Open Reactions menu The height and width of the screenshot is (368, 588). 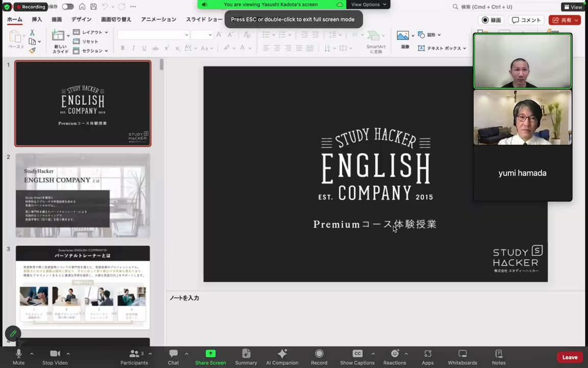[395, 357]
